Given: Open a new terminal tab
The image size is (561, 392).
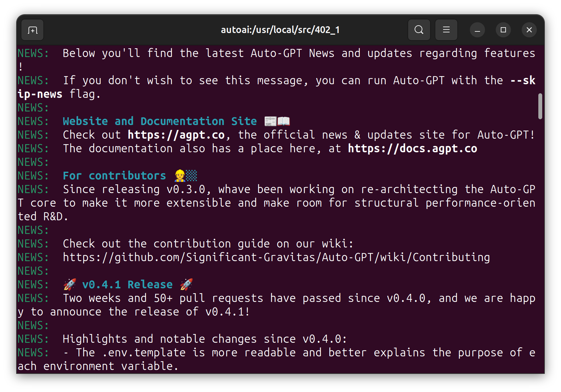Looking at the screenshot, I should 32,30.
